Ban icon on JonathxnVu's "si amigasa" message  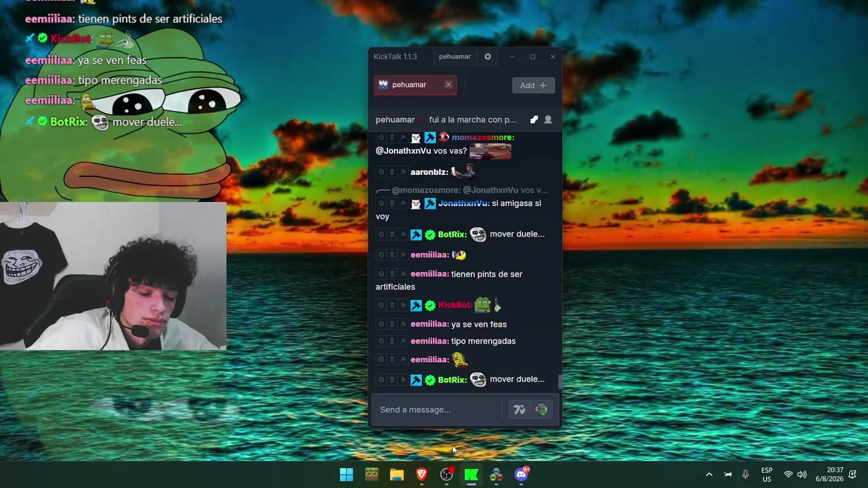[381, 203]
